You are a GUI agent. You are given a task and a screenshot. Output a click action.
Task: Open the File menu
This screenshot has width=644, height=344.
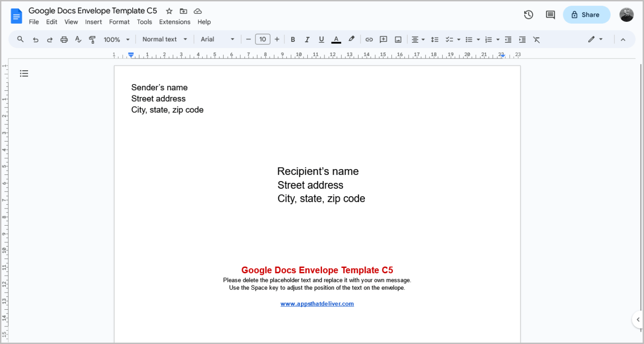tap(34, 22)
